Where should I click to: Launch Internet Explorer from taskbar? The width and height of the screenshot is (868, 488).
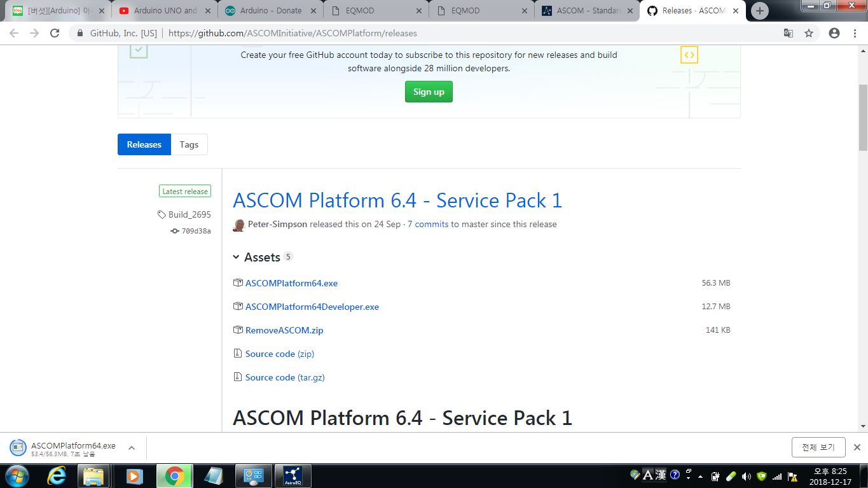pos(57,475)
